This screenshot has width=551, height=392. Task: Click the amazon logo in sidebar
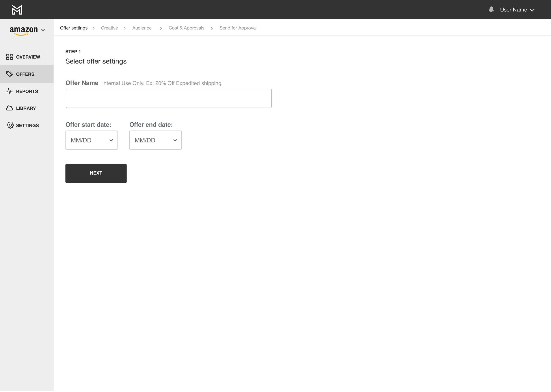click(x=24, y=31)
